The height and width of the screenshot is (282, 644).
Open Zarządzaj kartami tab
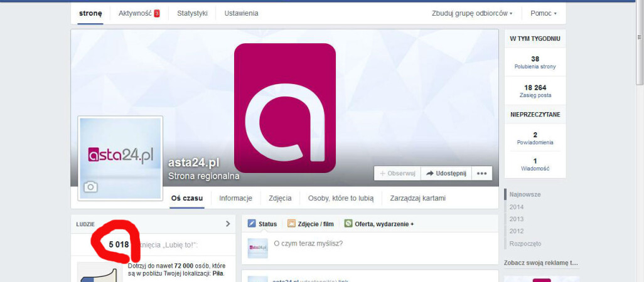coord(417,199)
